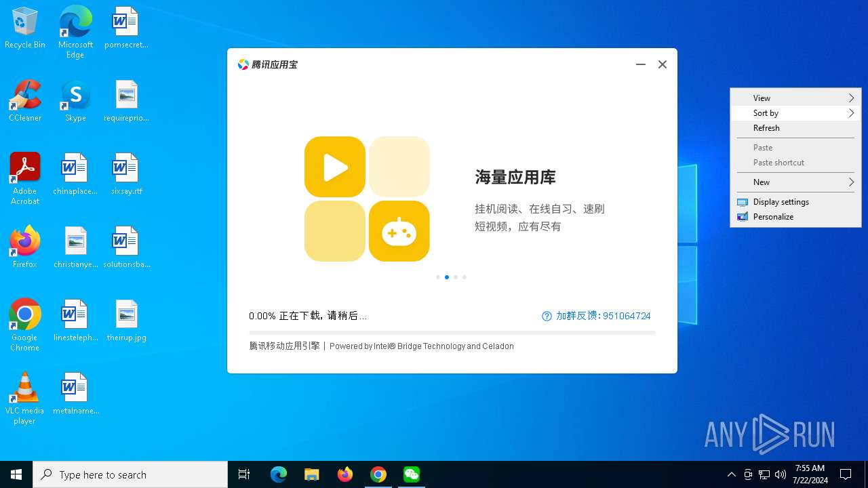868x488 pixels.
Task: Open Google Chrome desktop shortcut
Action: tap(25, 325)
